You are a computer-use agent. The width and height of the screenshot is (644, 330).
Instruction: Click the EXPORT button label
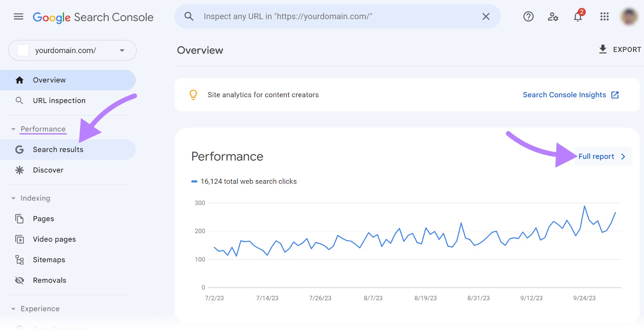click(627, 49)
